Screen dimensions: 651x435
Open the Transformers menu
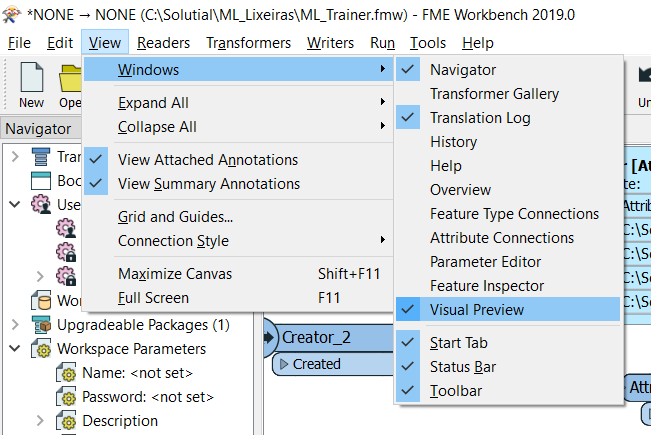pos(248,43)
